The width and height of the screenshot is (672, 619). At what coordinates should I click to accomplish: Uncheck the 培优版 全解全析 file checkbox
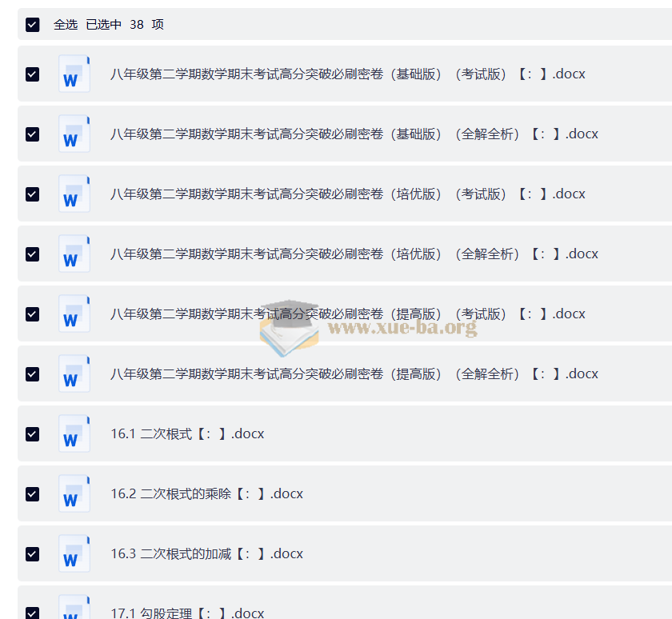pyautogui.click(x=33, y=254)
